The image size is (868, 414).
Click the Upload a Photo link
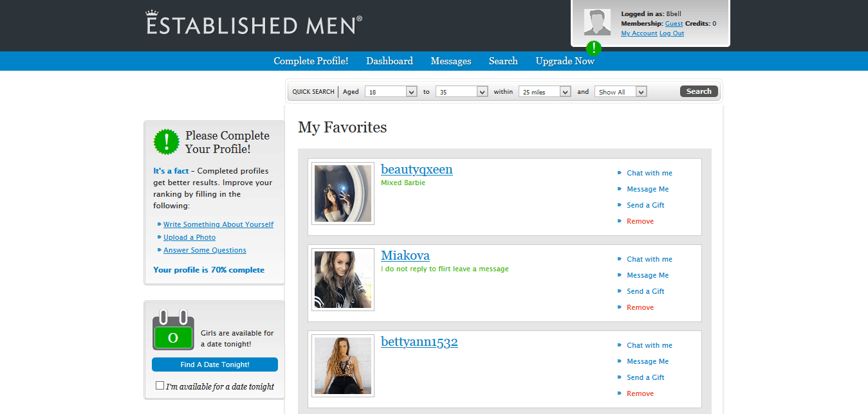189,237
